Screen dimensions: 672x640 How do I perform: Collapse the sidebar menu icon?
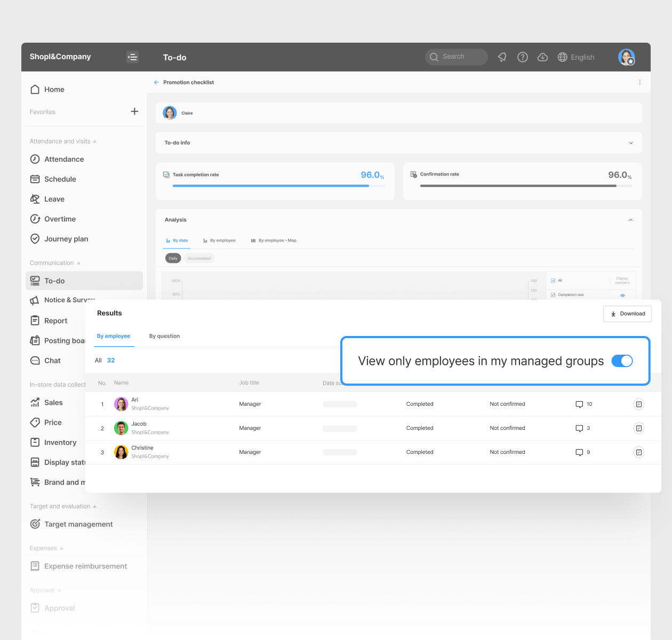[132, 57]
